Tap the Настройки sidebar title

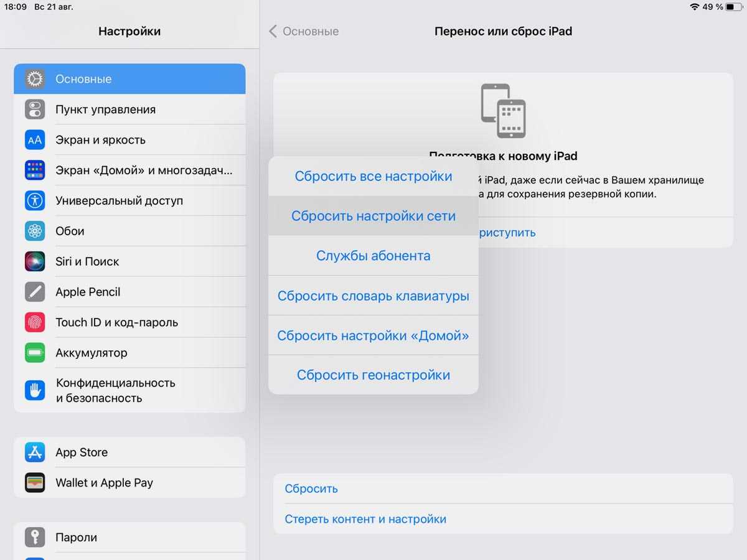tap(129, 31)
